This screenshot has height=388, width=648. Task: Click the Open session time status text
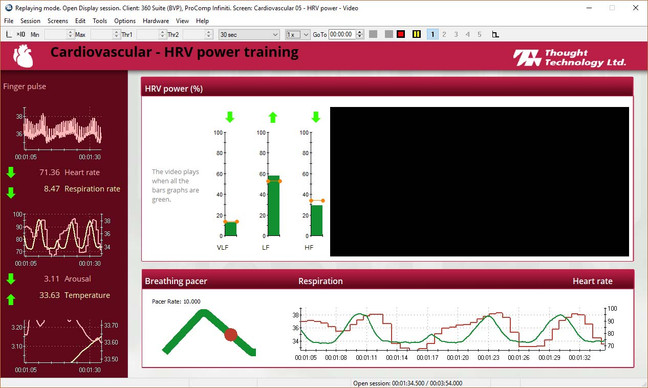(407, 383)
